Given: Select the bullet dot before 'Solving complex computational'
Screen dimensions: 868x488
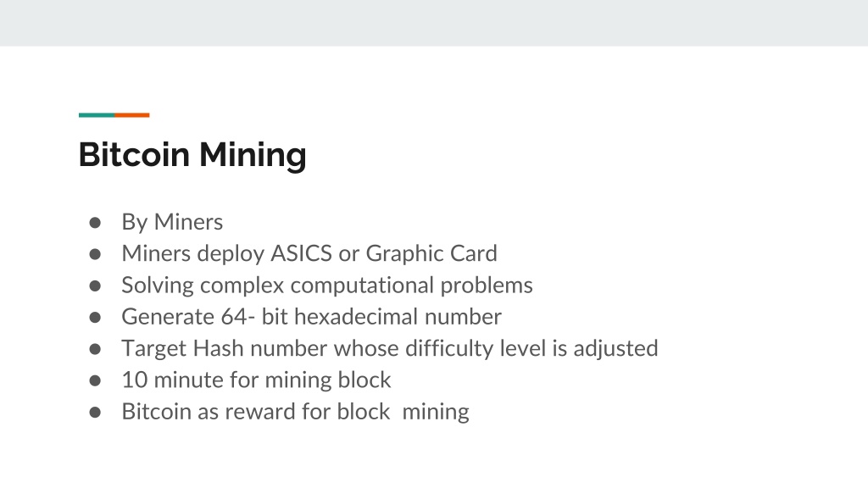Looking at the screenshot, I should pyautogui.click(x=95, y=286).
